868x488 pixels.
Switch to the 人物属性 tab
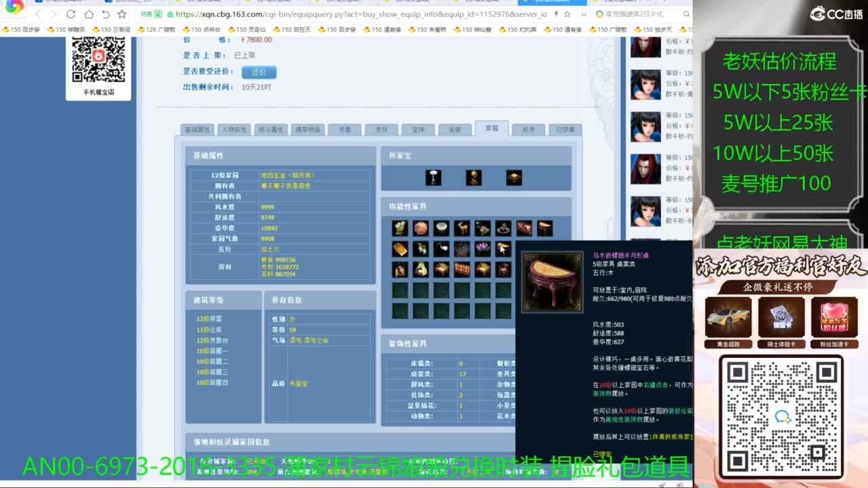pyautogui.click(x=235, y=129)
